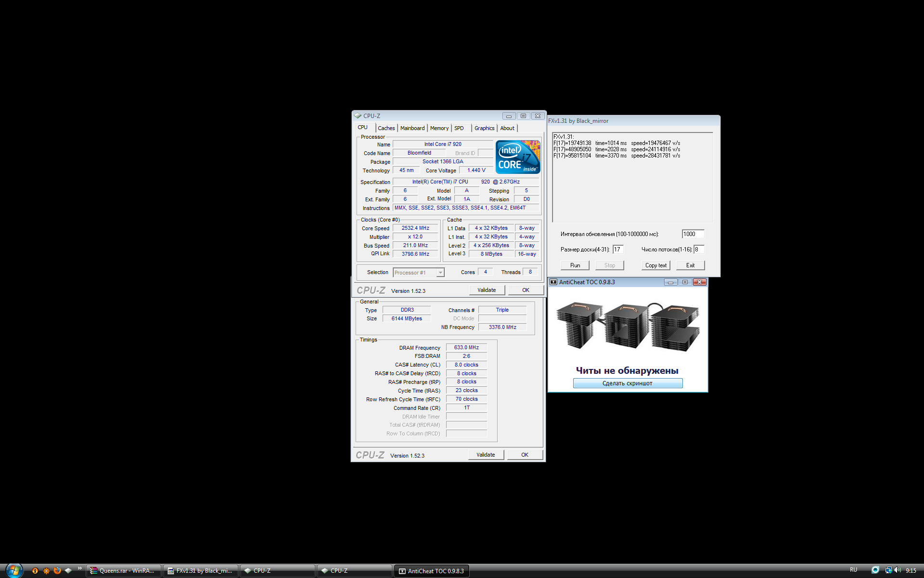The width and height of the screenshot is (924, 578).
Task: Click inside the FXv1.31 results text area
Action: [x=632, y=177]
